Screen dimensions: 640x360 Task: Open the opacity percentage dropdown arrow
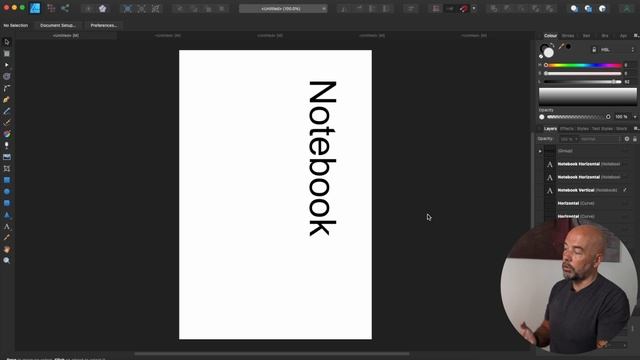pos(635,117)
